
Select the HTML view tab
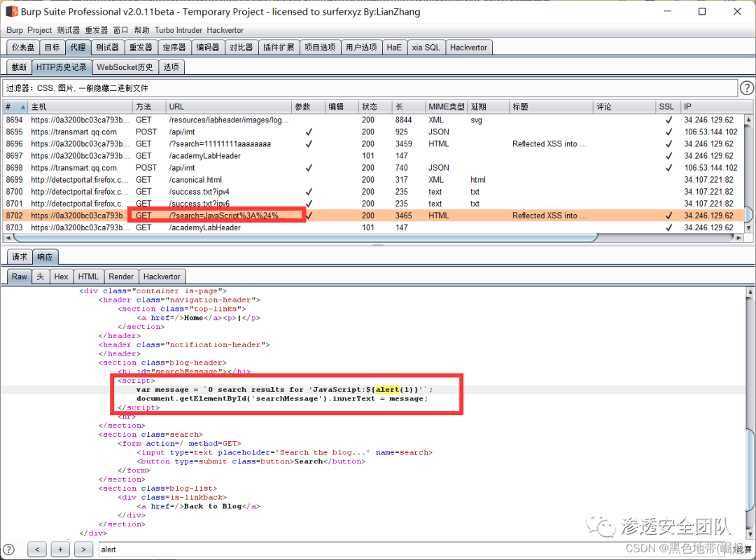88,276
